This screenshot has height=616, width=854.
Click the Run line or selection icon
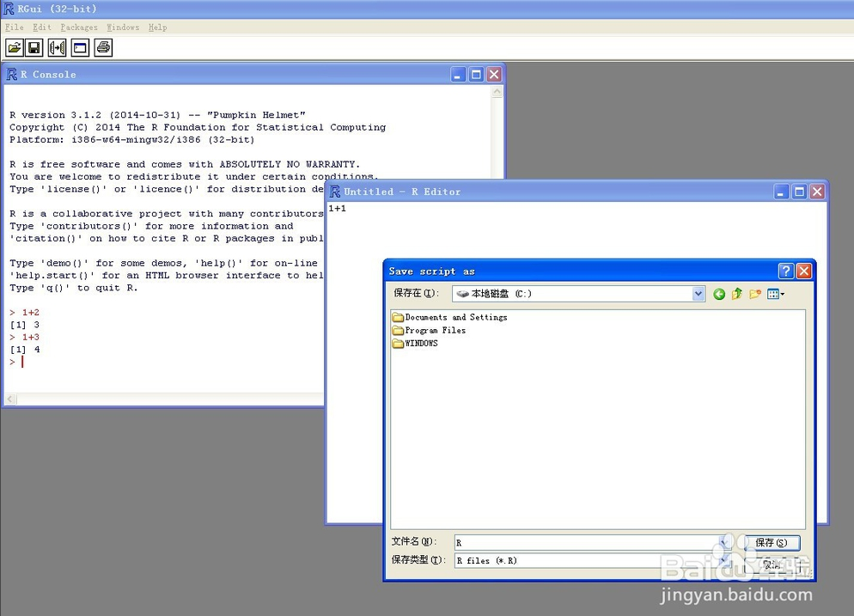click(58, 48)
